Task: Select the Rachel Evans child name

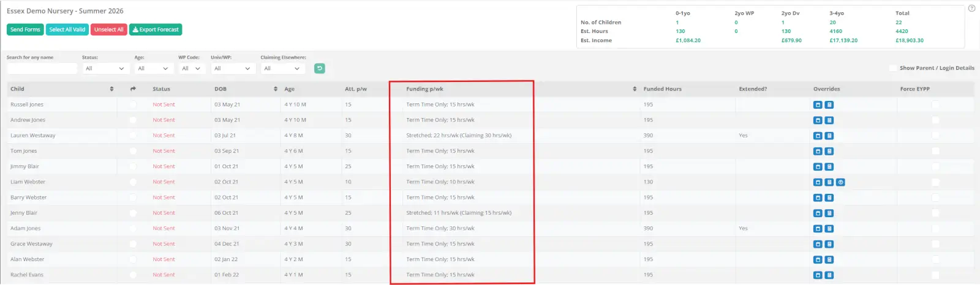Action: [27, 275]
